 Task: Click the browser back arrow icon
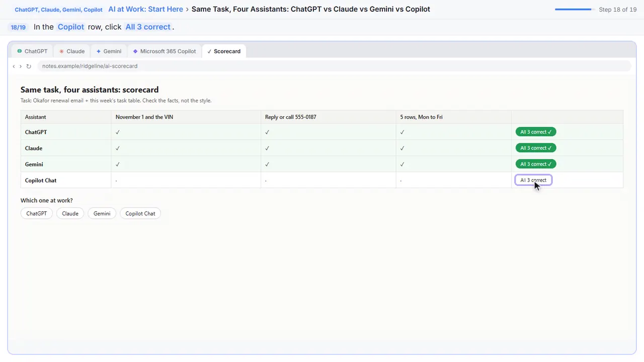coord(14,66)
